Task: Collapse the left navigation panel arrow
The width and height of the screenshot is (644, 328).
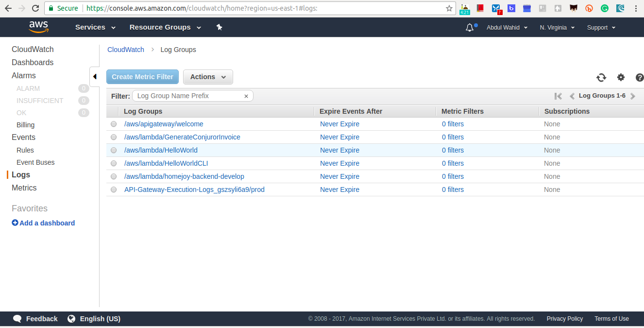Action: tap(95, 77)
